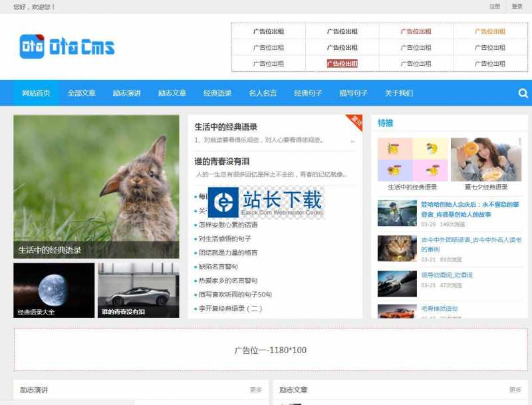Open 经典语录 navigation item
The height and width of the screenshot is (405, 532).
pyautogui.click(x=217, y=93)
